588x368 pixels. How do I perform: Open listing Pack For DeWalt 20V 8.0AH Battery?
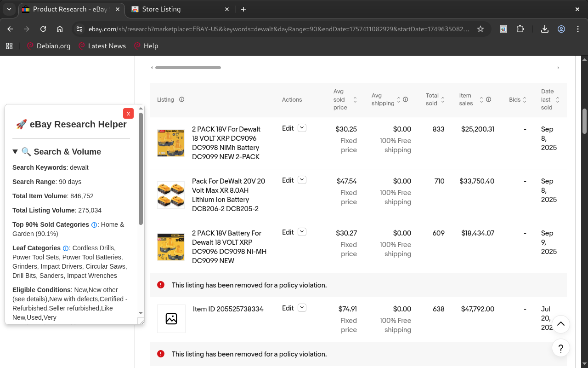(228, 195)
